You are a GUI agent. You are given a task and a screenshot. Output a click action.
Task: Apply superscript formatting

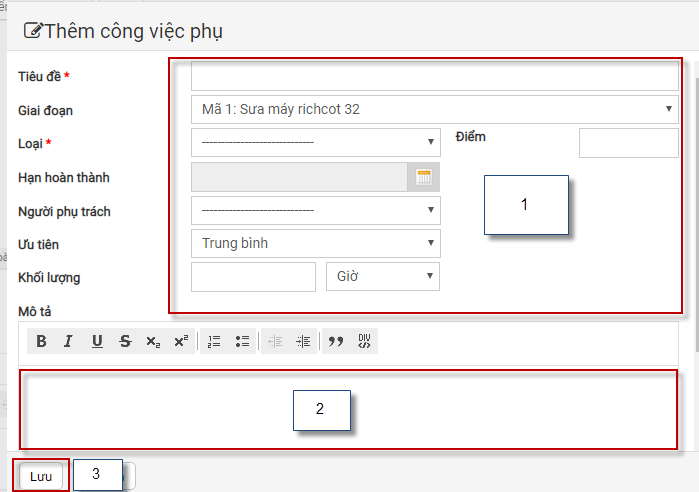tap(180, 341)
